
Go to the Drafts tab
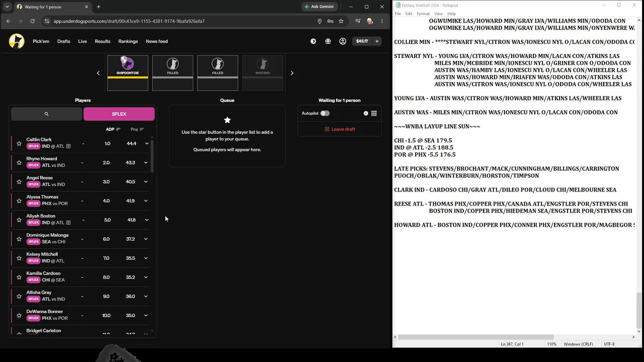[64, 41]
